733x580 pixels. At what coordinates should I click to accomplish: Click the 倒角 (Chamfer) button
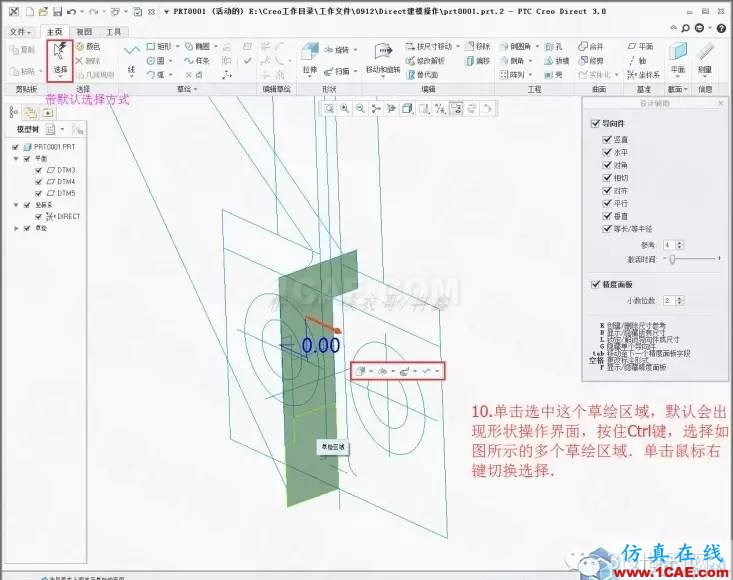tap(513, 60)
